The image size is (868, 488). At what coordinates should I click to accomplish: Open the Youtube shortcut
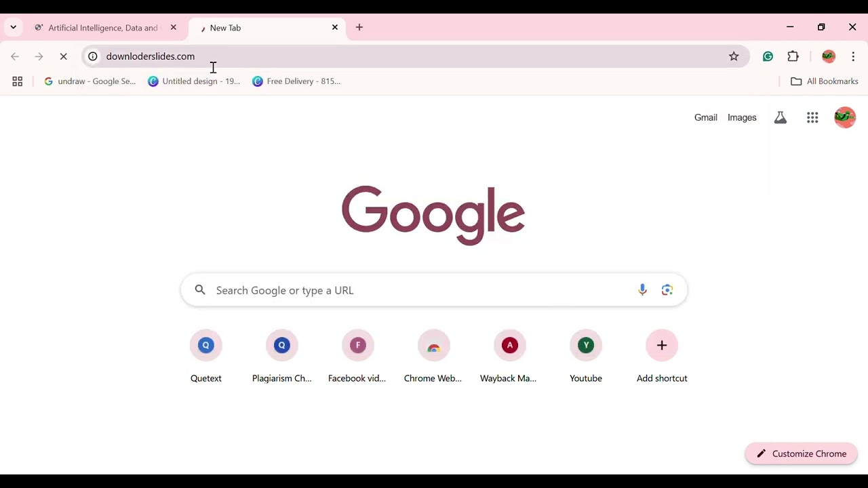586,357
